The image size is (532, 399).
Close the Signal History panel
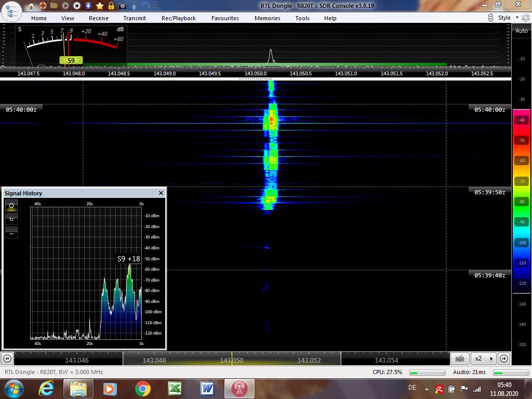coord(161,193)
